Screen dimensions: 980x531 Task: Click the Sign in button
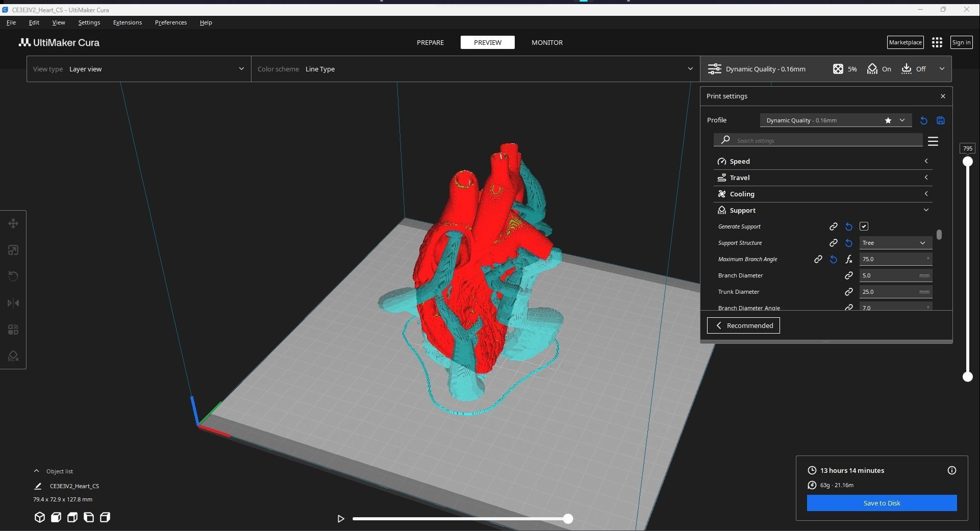point(961,42)
